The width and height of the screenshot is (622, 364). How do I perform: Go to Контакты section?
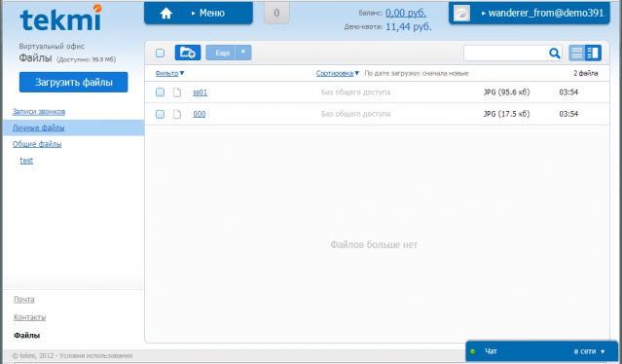tap(30, 317)
